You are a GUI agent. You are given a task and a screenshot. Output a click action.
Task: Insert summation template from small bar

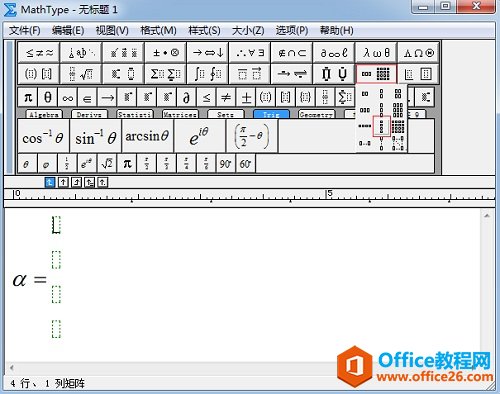click(345, 98)
